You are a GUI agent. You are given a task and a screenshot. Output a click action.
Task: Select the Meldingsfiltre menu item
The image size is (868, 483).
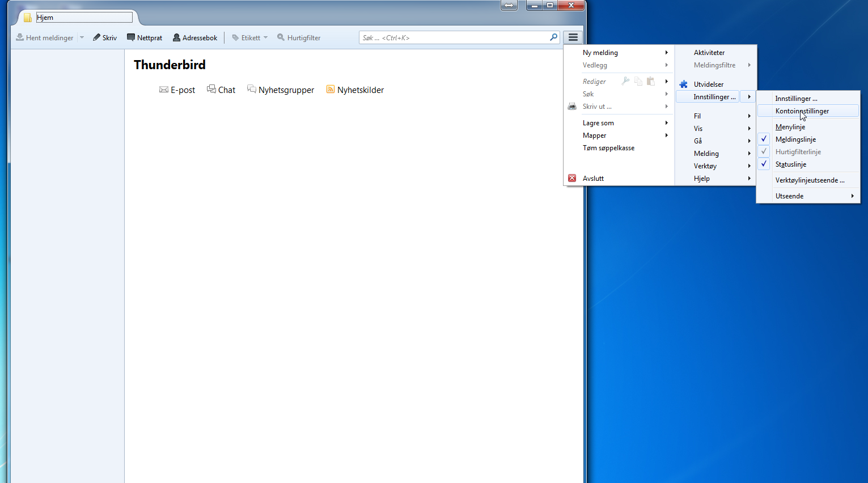click(x=715, y=65)
